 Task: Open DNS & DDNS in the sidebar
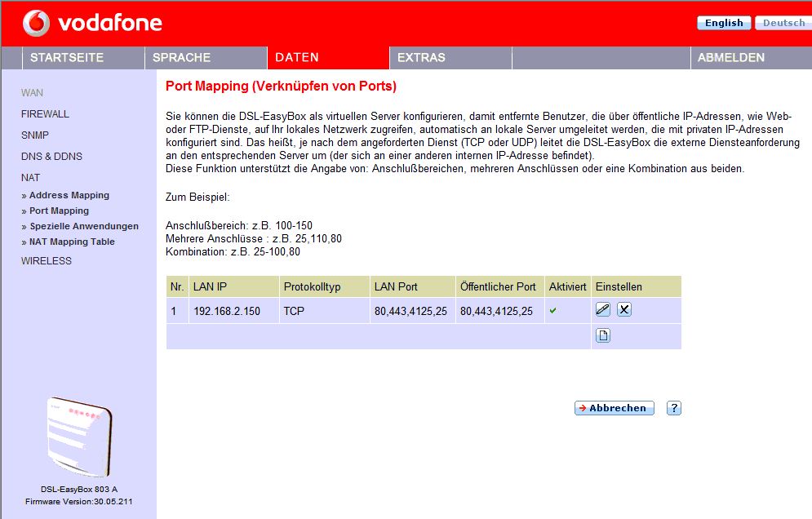point(51,157)
